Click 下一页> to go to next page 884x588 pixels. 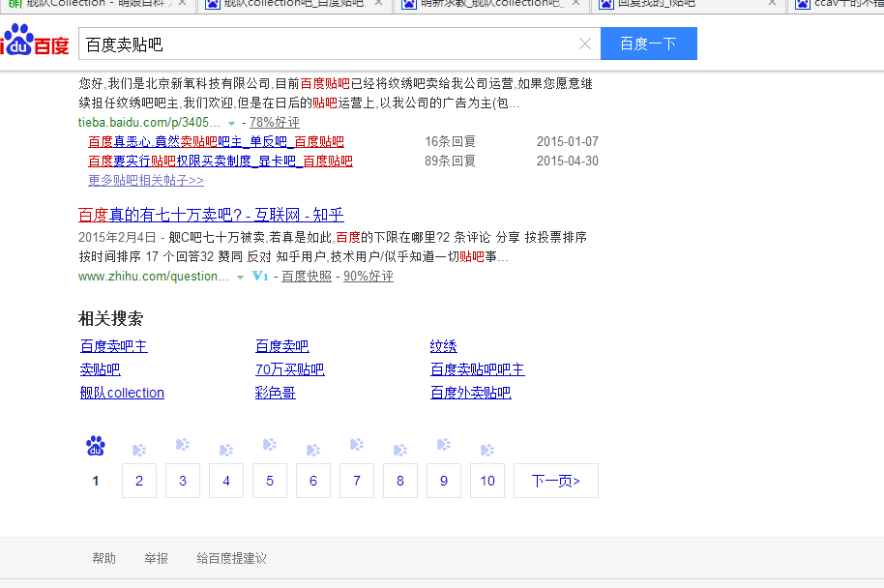pos(556,481)
